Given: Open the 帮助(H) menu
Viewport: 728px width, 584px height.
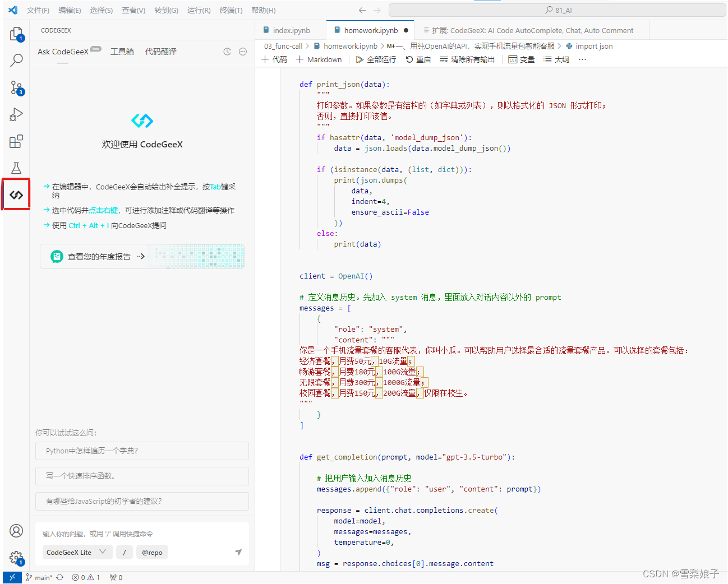Looking at the screenshot, I should tap(264, 10).
